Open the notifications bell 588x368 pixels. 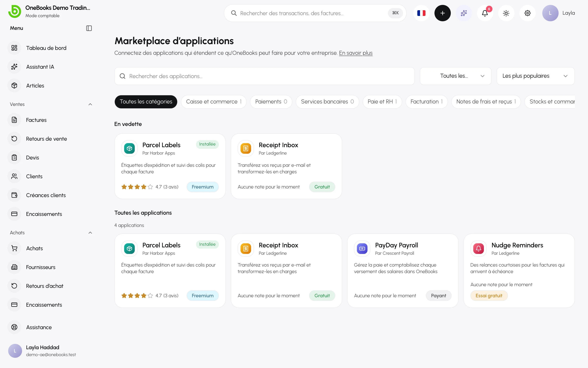(485, 13)
